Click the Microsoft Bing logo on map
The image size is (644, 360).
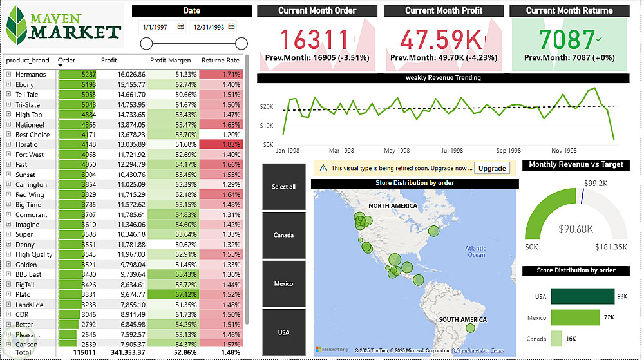coord(332,349)
